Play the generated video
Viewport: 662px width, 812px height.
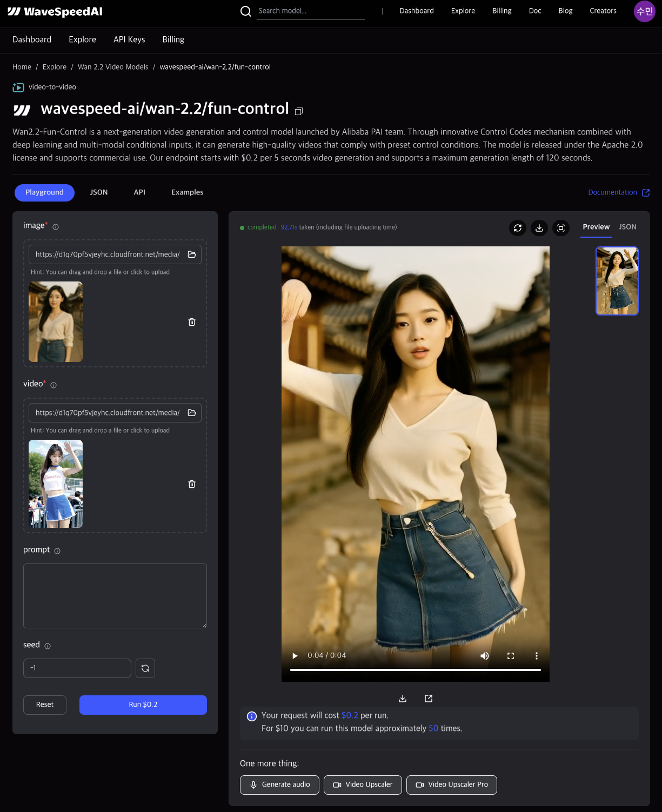coord(295,655)
